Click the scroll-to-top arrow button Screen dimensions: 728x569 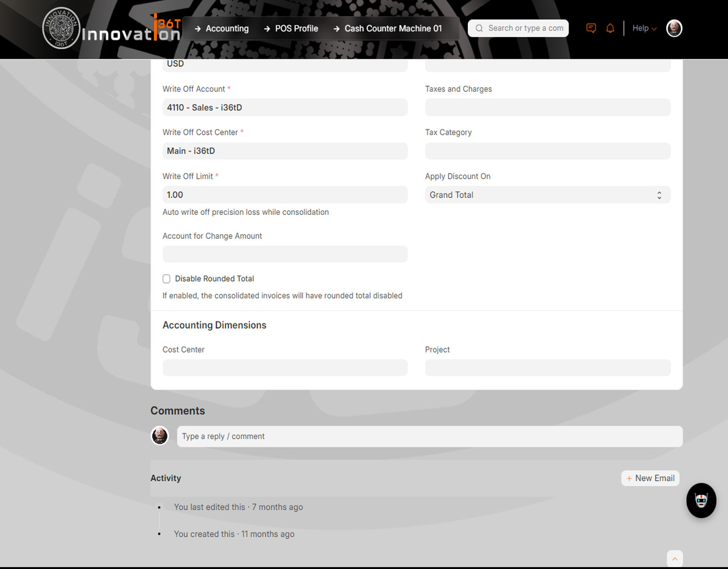(674, 559)
